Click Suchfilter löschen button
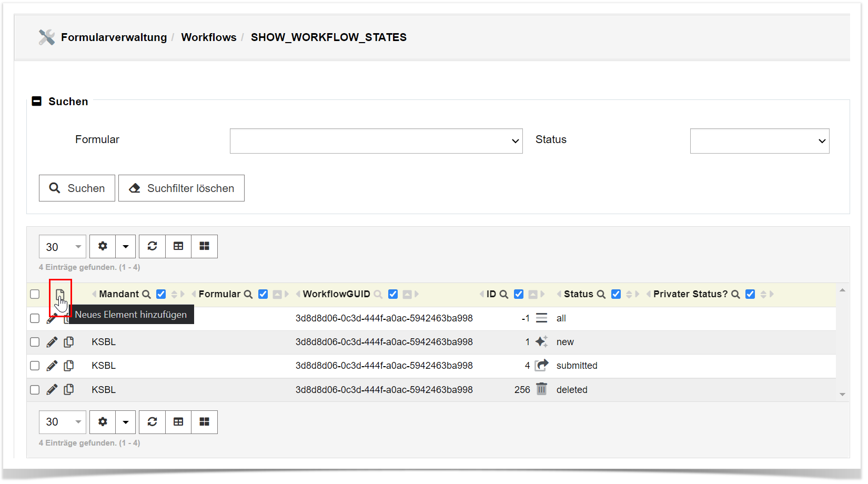 (181, 188)
